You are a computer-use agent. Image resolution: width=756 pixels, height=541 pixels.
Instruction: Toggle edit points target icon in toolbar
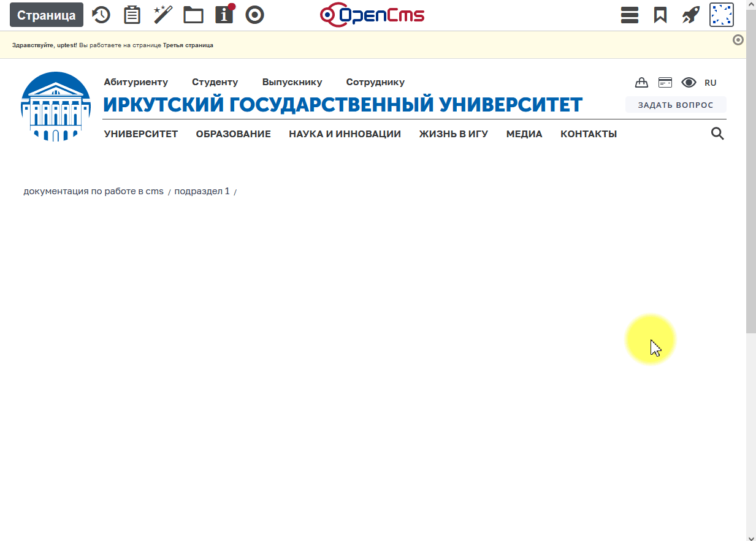(254, 15)
